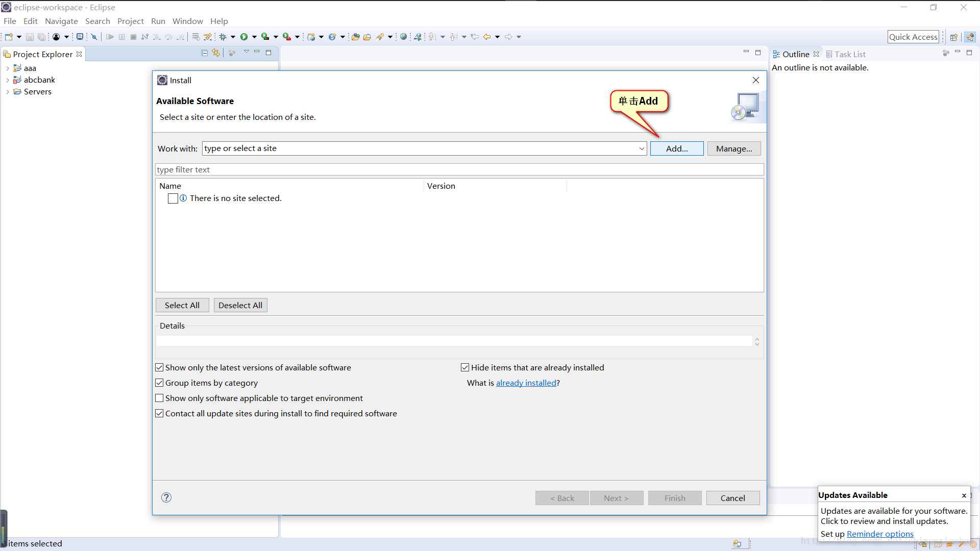
Task: Close the Updates Available popup
Action: pyautogui.click(x=964, y=495)
